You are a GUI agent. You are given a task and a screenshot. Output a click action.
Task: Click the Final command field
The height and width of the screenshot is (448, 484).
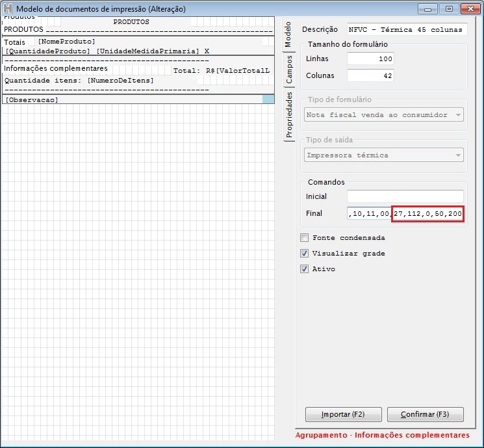(x=405, y=214)
